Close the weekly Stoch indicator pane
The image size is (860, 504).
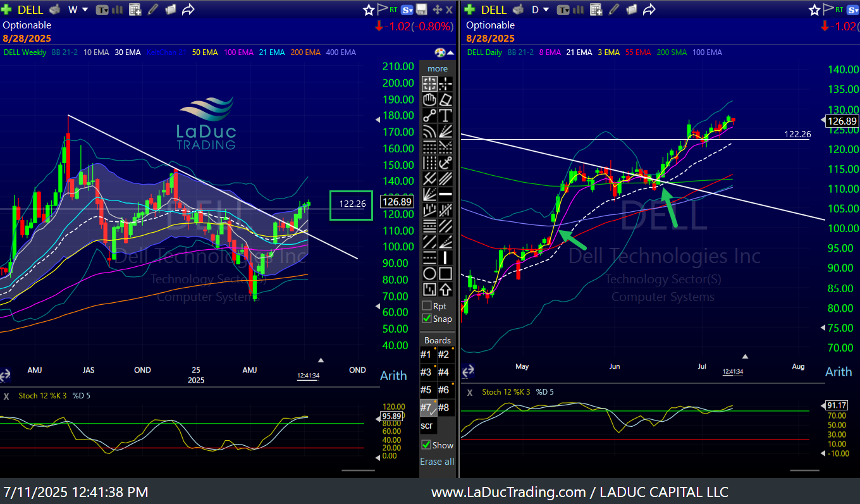point(6,396)
